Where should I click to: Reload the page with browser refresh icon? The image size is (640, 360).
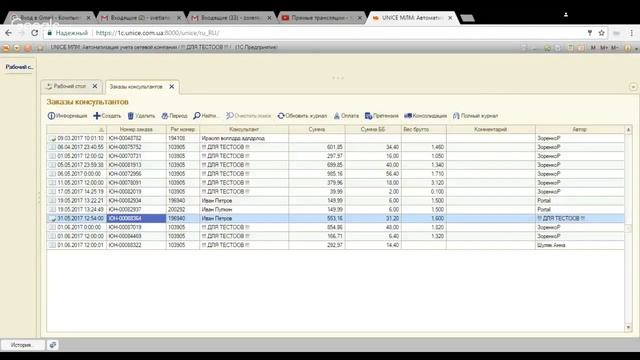[x=35, y=33]
